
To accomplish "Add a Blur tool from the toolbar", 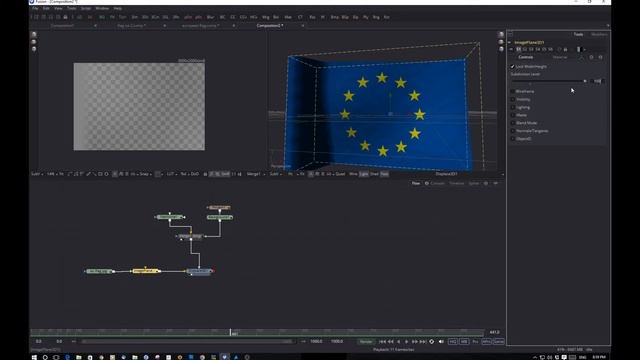I will tap(210, 17).
